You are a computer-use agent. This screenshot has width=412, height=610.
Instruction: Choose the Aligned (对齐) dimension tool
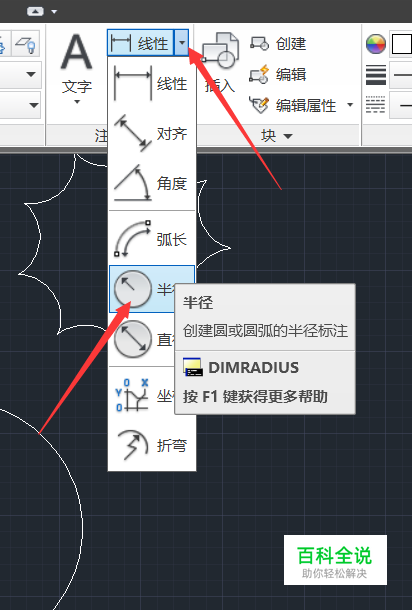point(151,133)
